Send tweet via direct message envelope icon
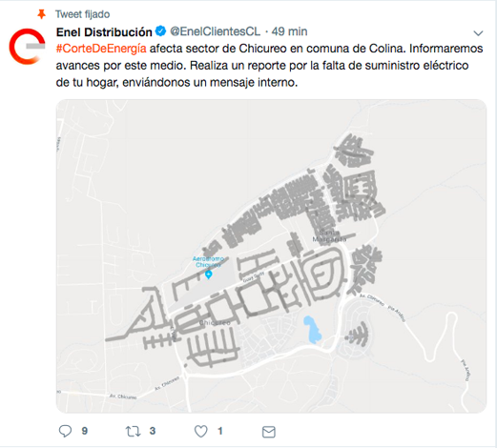The height and width of the screenshot is (448, 497). [x=269, y=432]
